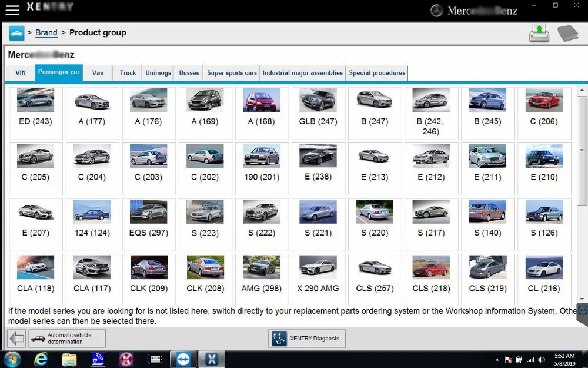
Task: Select the red C (206) model
Action: [544, 113]
